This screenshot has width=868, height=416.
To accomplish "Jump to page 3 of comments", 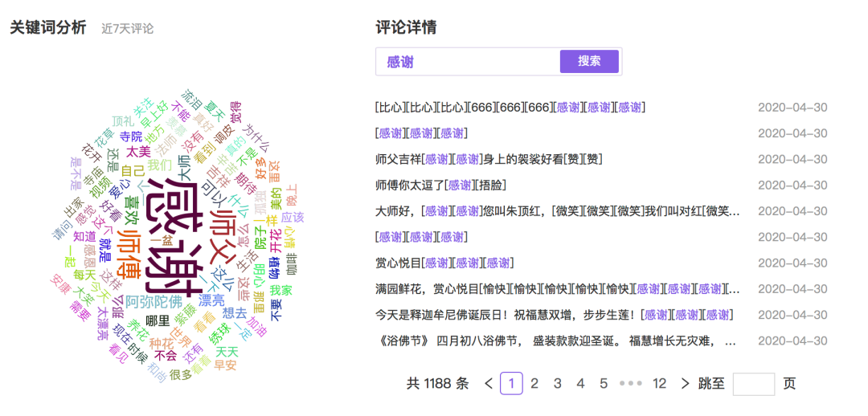I will pos(557,384).
